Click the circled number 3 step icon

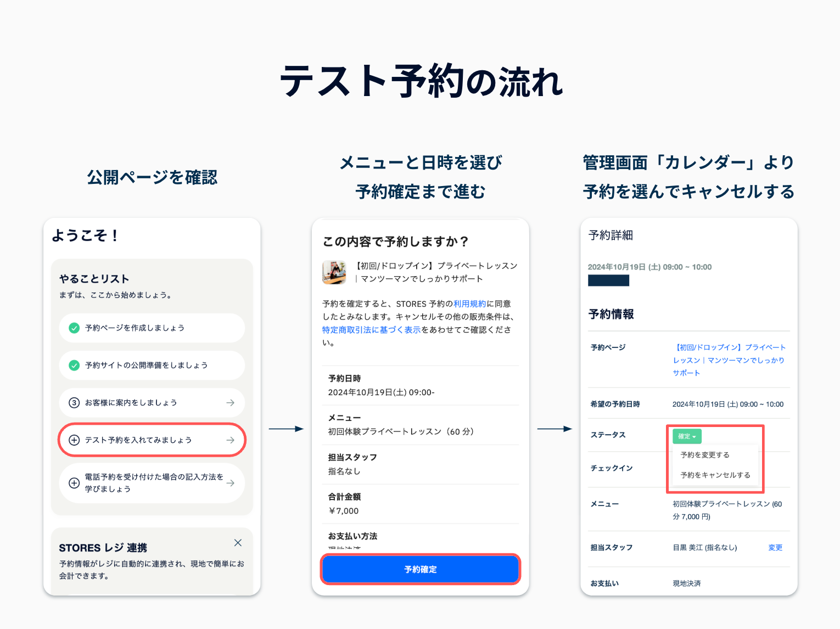tap(74, 403)
